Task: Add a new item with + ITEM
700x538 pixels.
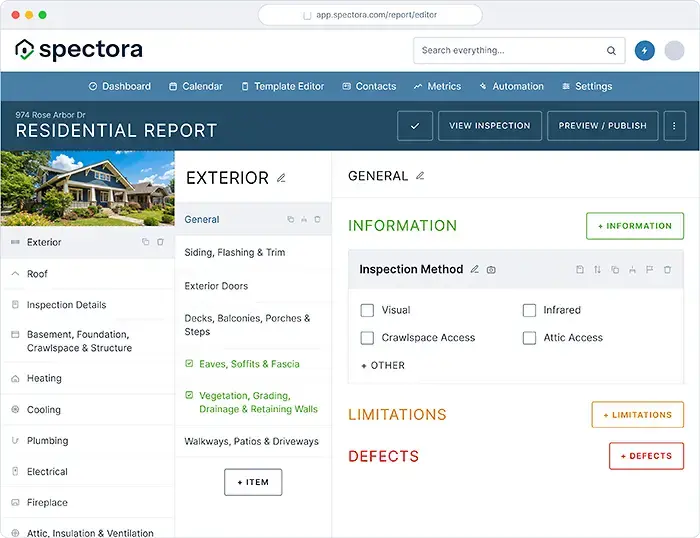Action: click(253, 482)
